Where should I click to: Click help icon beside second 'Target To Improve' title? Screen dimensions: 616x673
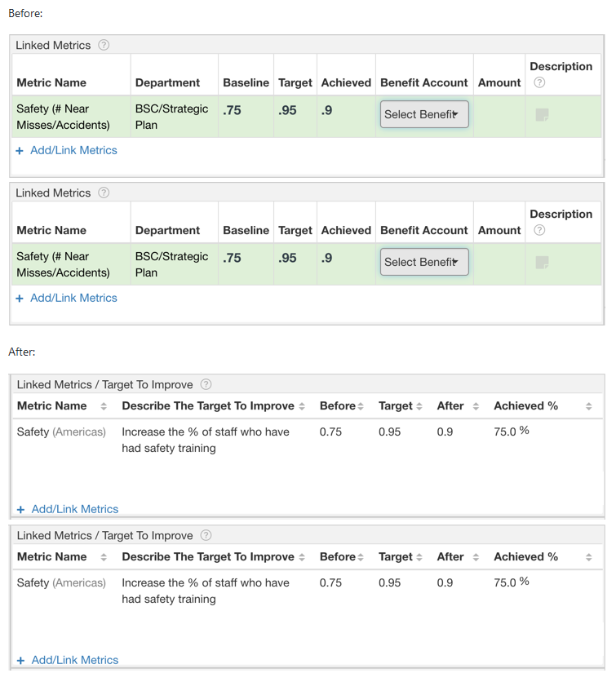(x=206, y=535)
